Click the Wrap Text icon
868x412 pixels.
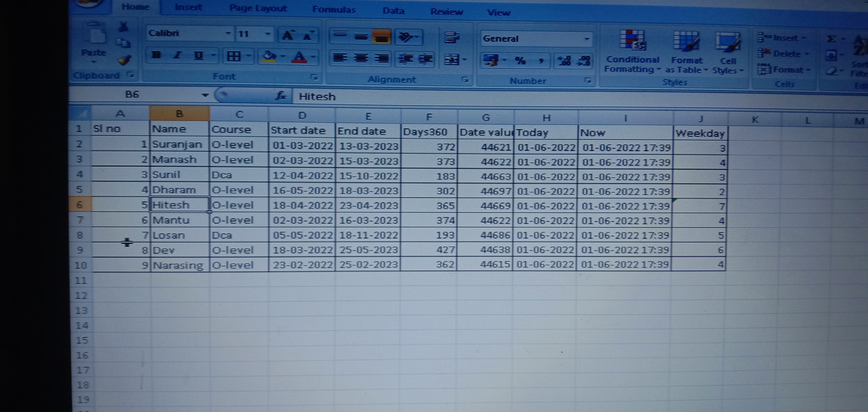pyautogui.click(x=452, y=38)
